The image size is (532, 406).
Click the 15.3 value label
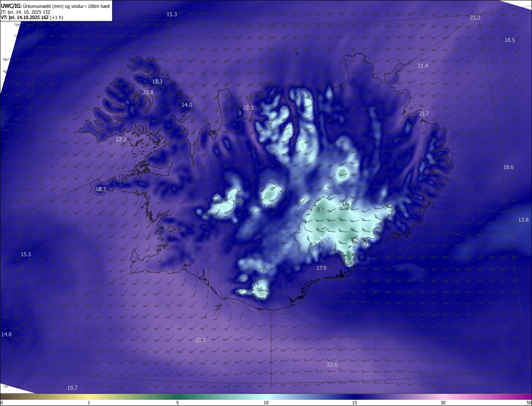pos(172,15)
